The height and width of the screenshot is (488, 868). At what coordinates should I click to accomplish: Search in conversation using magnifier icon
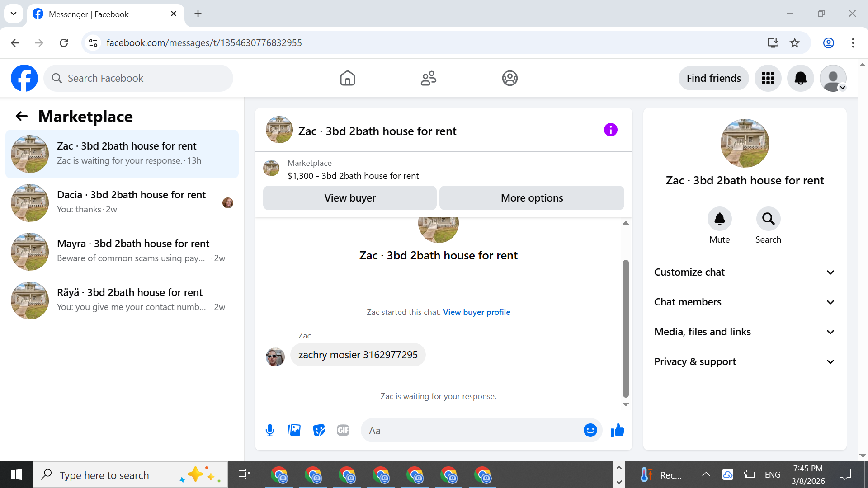(768, 219)
